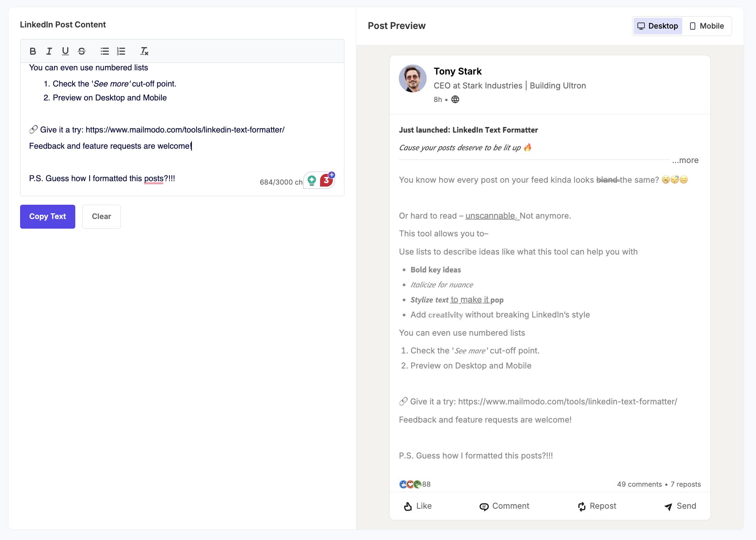The height and width of the screenshot is (540, 756).
Task: Toggle bold formatting in the editor toolbar
Action: [33, 51]
